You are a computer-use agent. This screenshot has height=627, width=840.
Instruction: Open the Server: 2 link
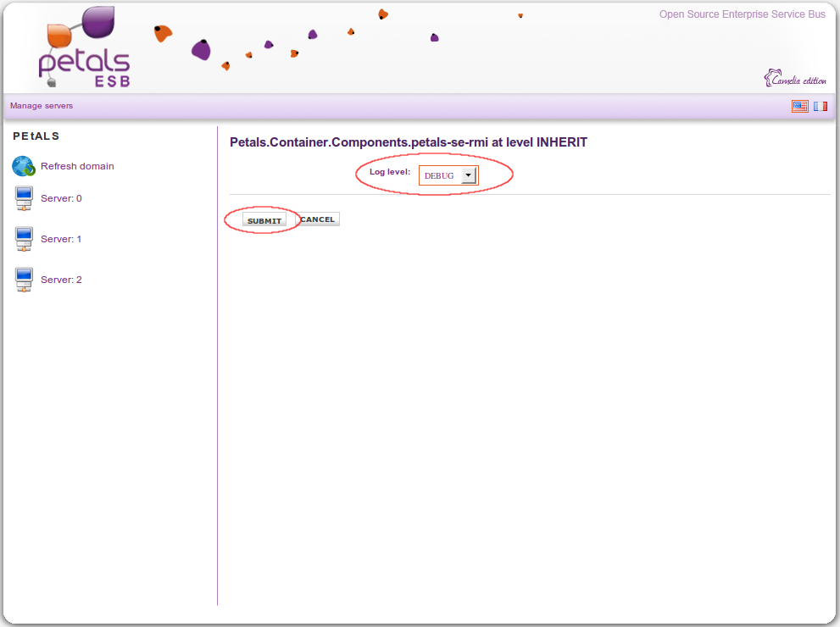[61, 280]
